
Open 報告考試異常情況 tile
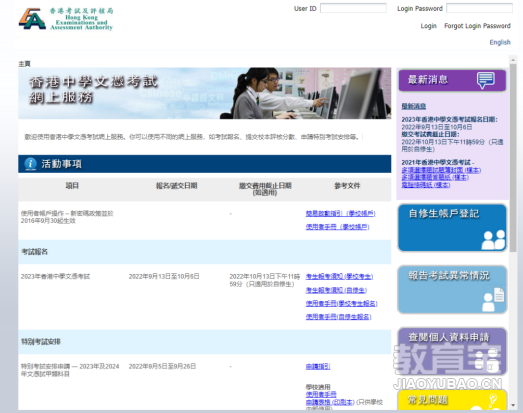click(452, 290)
